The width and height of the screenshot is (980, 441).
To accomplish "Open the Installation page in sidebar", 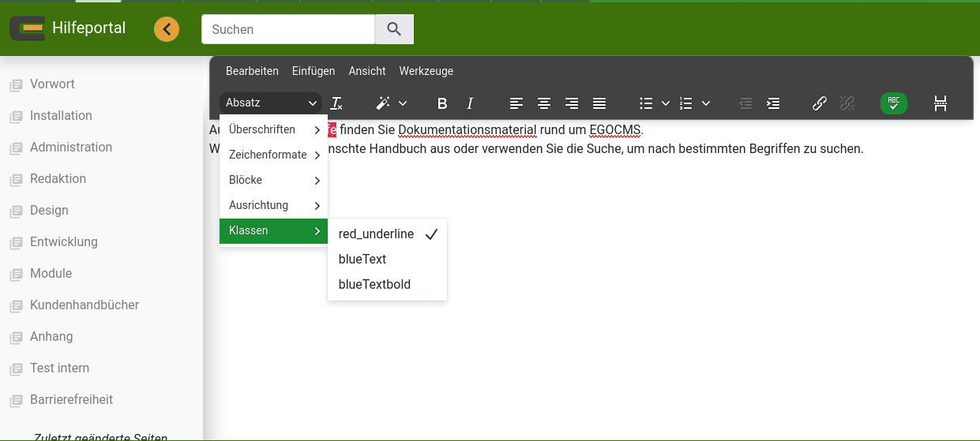I will pos(61,115).
